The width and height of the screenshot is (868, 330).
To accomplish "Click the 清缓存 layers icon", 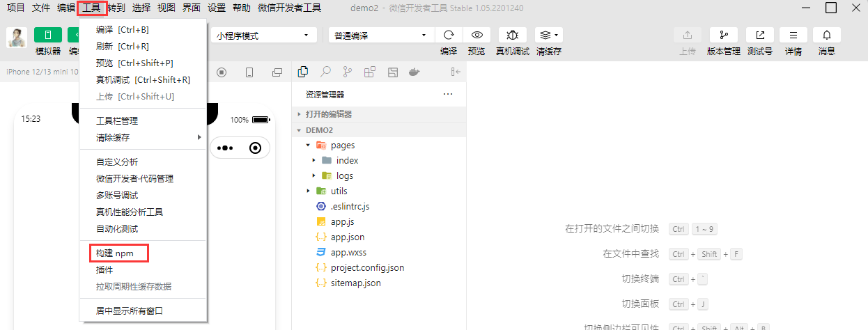I will click(x=545, y=35).
